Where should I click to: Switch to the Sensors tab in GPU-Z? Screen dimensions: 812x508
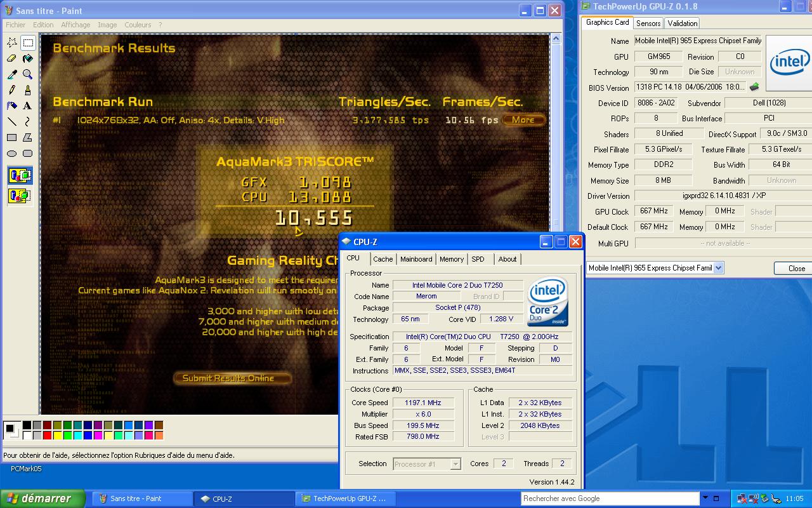click(648, 23)
